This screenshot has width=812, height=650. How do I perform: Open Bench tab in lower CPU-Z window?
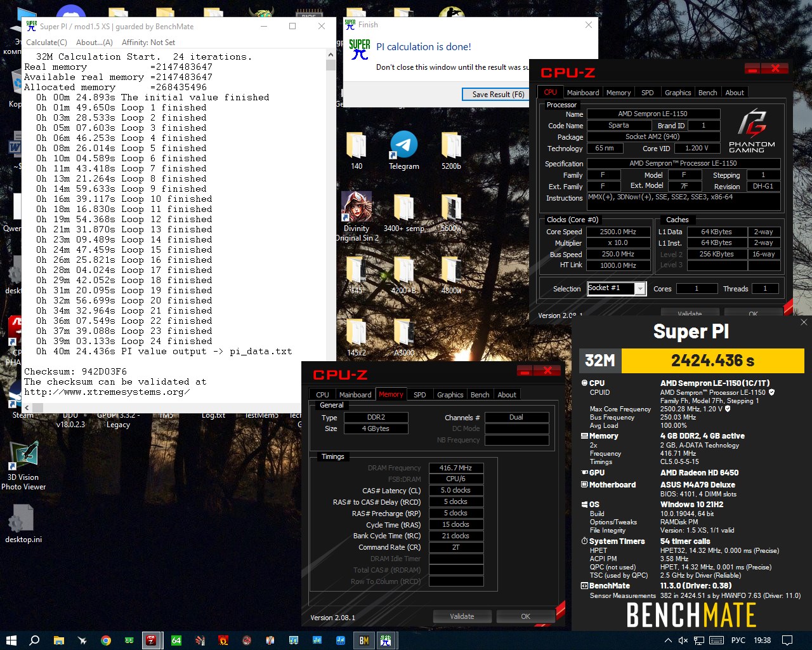[480, 394]
